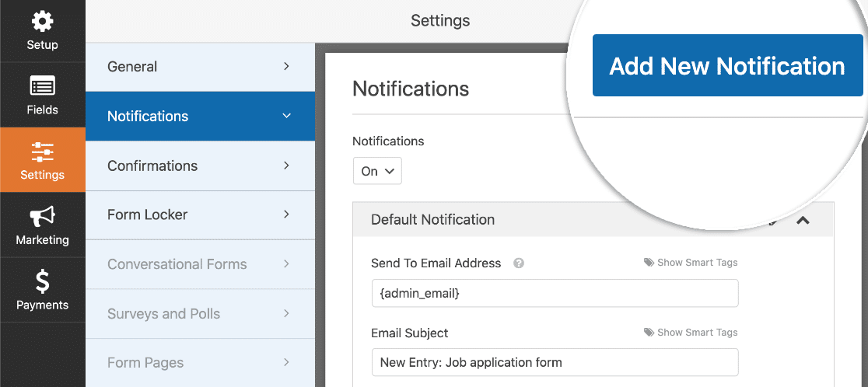
Task: Open the Settings sliders icon
Action: [x=43, y=152]
